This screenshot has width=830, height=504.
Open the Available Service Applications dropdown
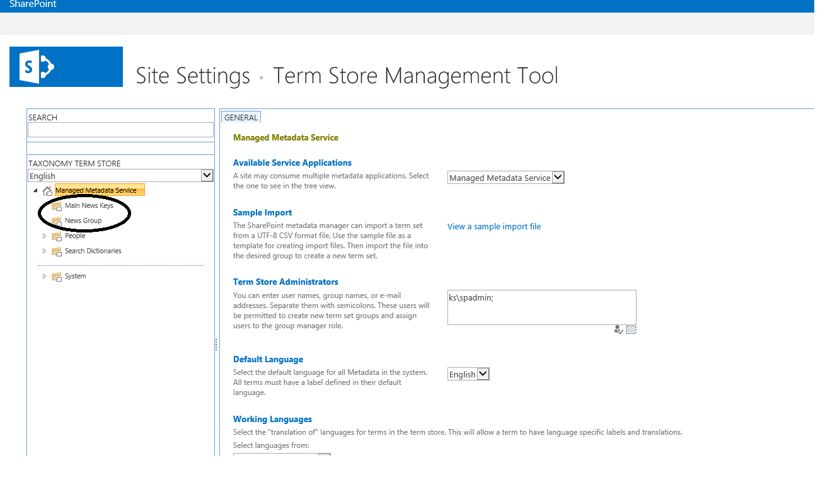558,178
